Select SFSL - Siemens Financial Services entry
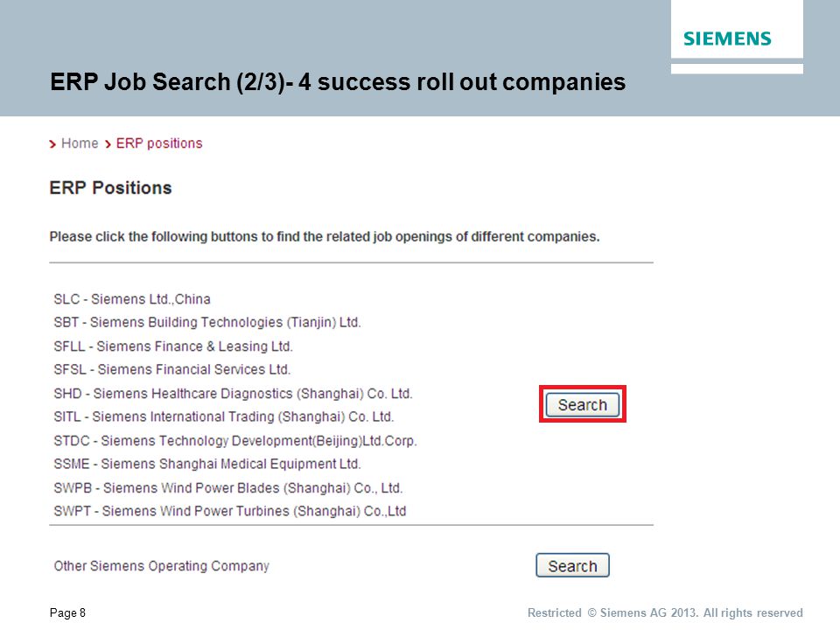The image size is (840, 630). point(172,369)
